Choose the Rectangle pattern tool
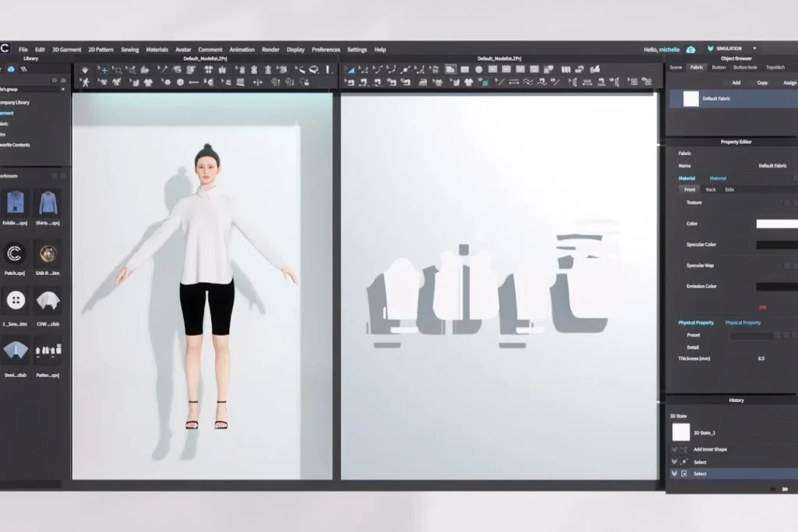 (464, 69)
